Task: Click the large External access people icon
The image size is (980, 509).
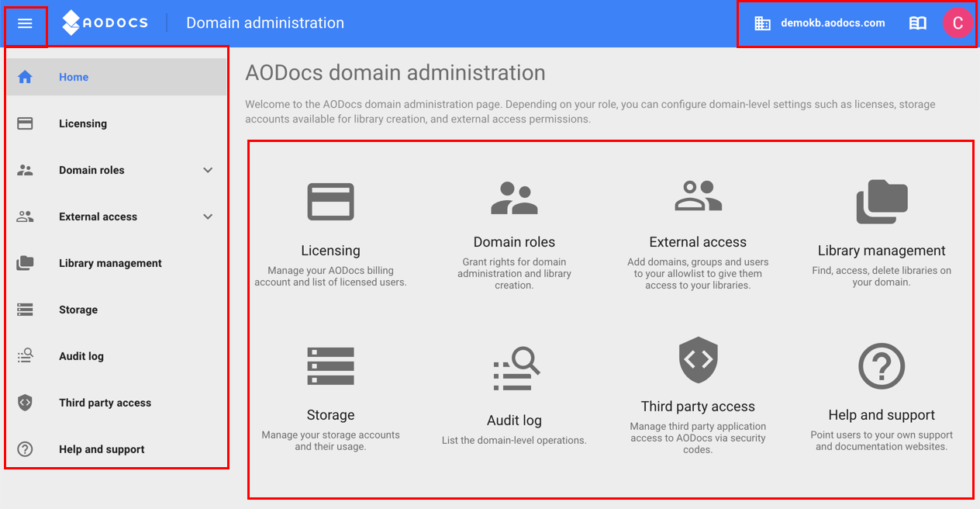Action: point(698,196)
